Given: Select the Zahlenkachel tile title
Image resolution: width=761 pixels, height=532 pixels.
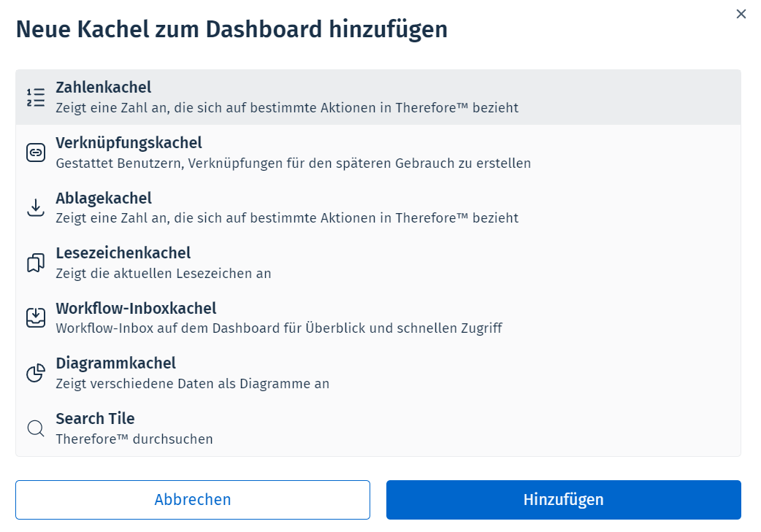Looking at the screenshot, I should [104, 88].
